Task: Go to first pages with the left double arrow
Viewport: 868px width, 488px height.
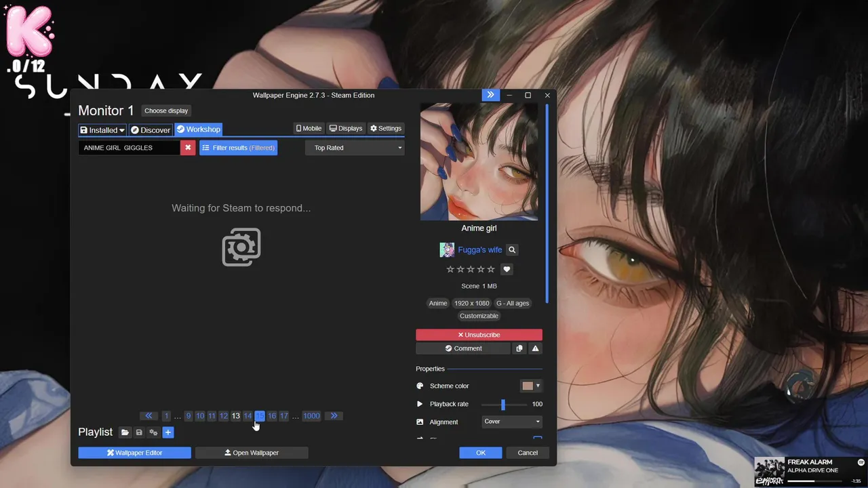Action: (149, 415)
